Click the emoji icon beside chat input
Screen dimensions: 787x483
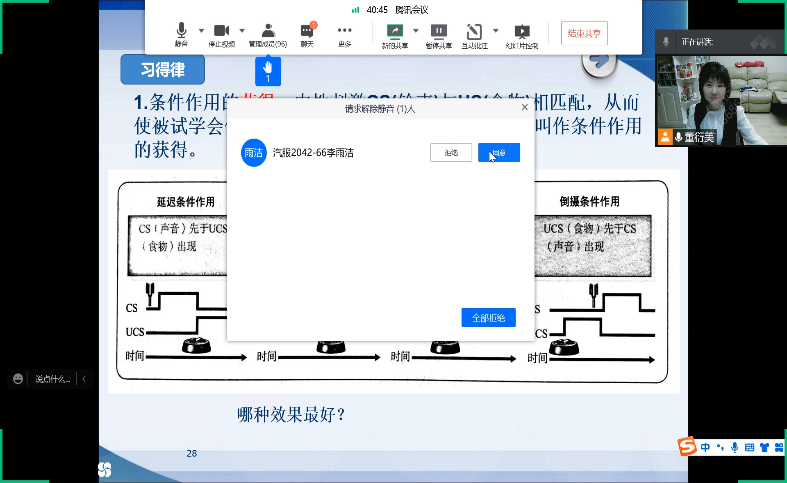[x=18, y=379]
